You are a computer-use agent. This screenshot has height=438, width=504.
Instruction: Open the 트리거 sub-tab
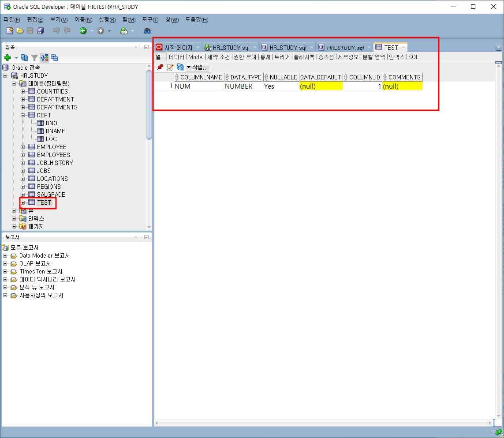(282, 57)
